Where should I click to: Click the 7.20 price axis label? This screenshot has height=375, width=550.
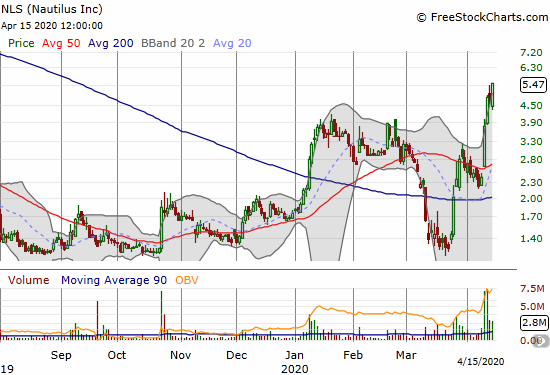(531, 53)
